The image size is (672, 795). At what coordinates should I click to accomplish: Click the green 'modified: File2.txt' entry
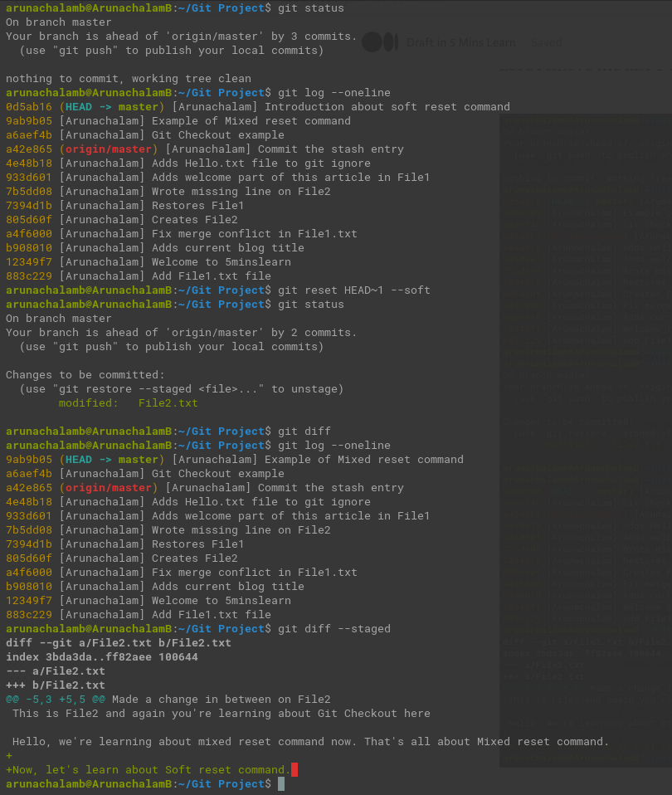(x=129, y=403)
